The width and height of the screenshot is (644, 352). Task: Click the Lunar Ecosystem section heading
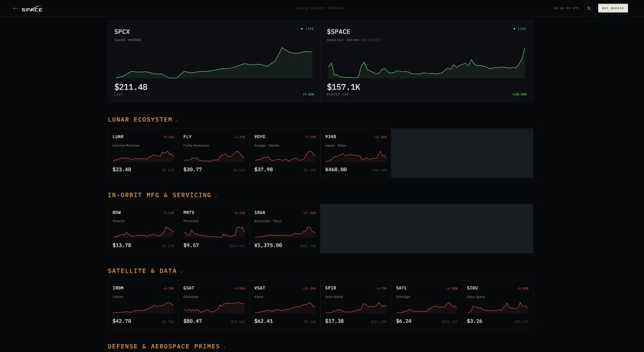140,120
